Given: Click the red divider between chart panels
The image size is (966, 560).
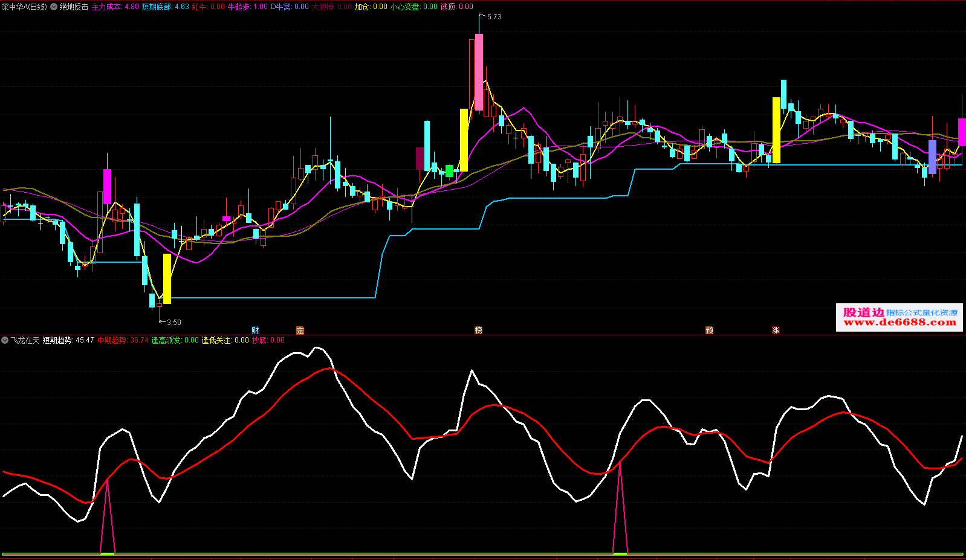Looking at the screenshot, I should pyautogui.click(x=484, y=335).
